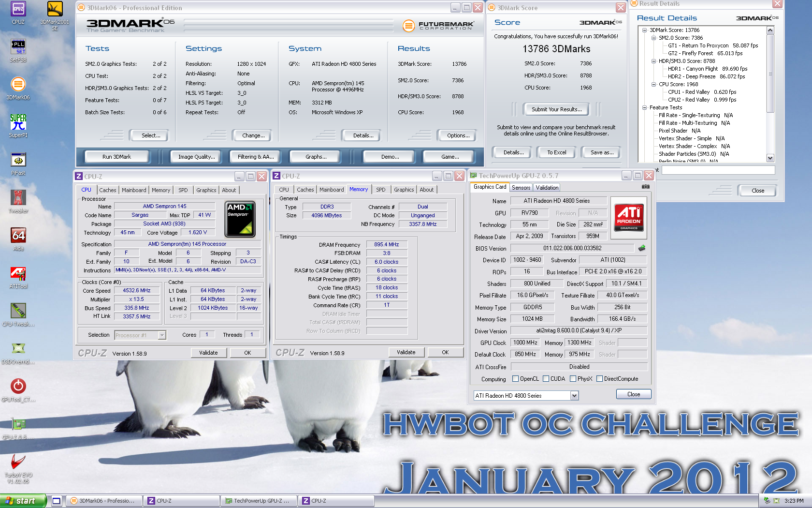Image resolution: width=812 pixels, height=508 pixels.
Task: Click the Save as button in 3DMark Score
Action: click(602, 152)
